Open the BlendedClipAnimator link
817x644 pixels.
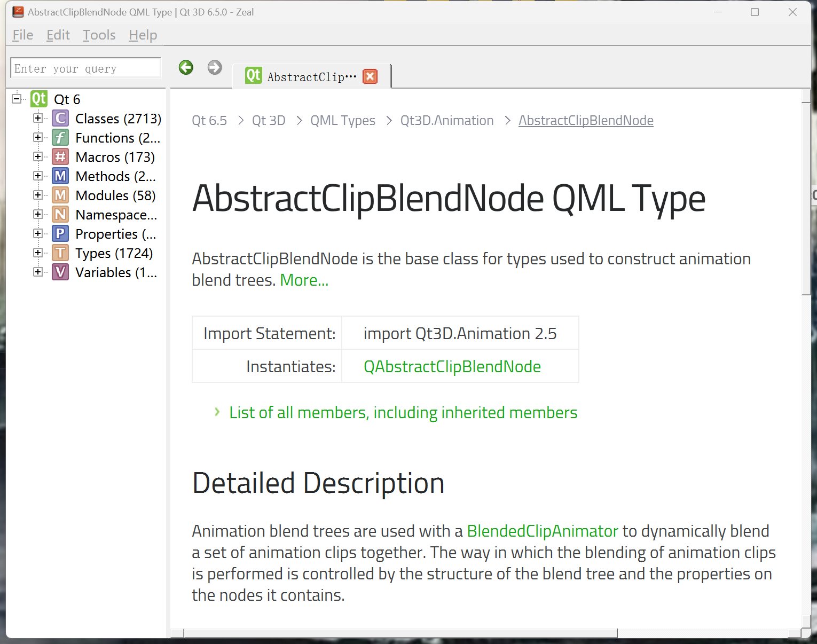(x=543, y=531)
